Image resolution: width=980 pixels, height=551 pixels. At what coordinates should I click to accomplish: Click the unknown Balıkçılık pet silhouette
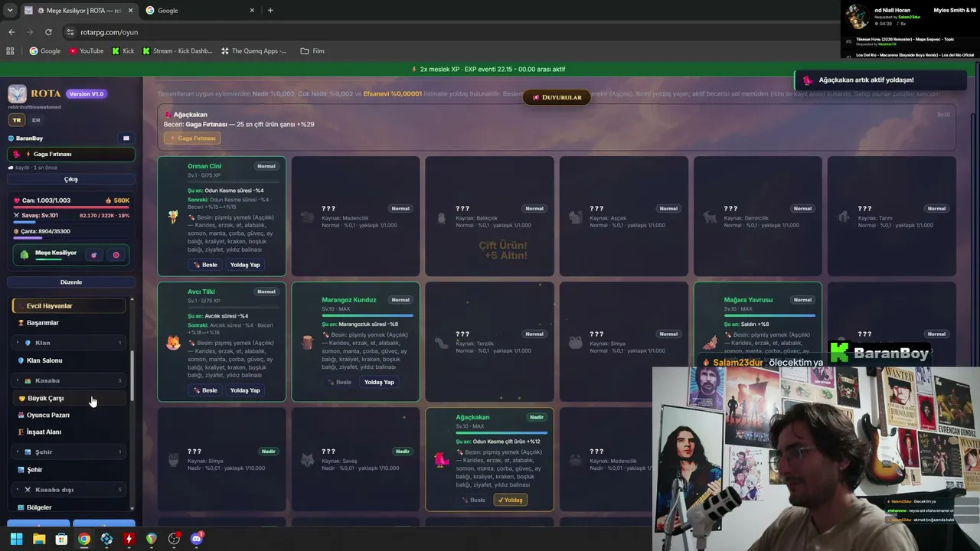(441, 217)
